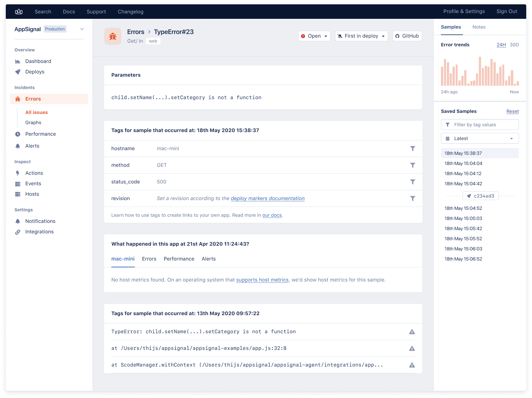Select sample 18th May 15:04:04
Viewport: 532px width, 398px height.
463,164
